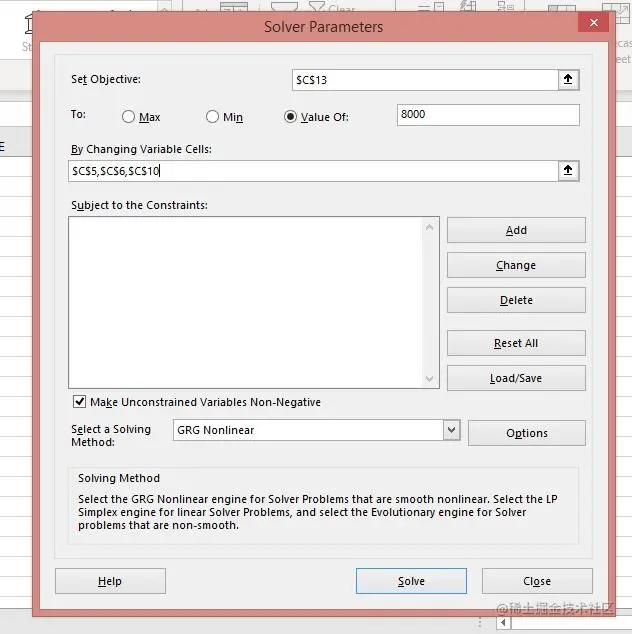Toggle Make Unconstrained Variables Non-Negative checkbox
Screen dimensions: 632x634
point(79,402)
